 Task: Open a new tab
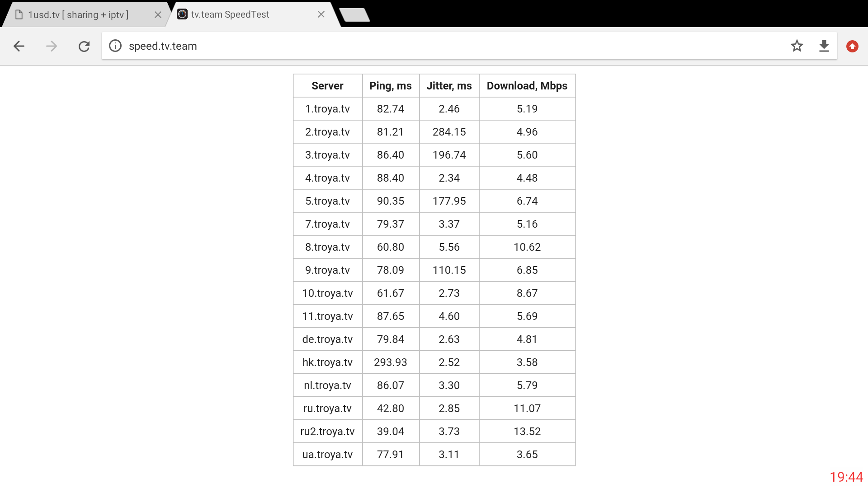[x=354, y=15]
